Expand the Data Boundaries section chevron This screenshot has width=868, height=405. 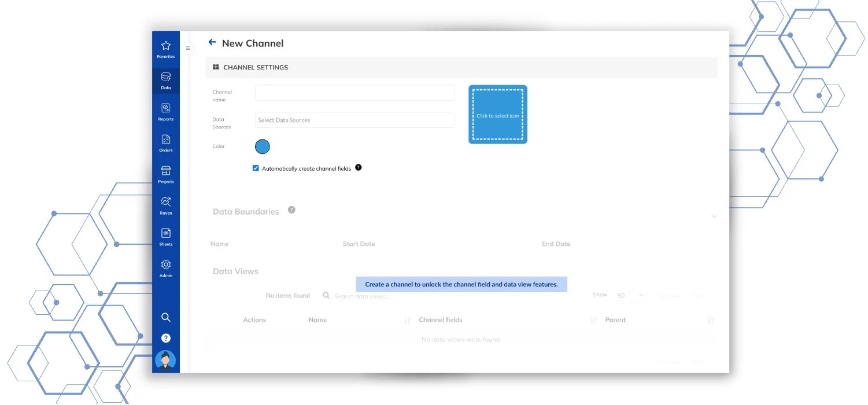(714, 216)
